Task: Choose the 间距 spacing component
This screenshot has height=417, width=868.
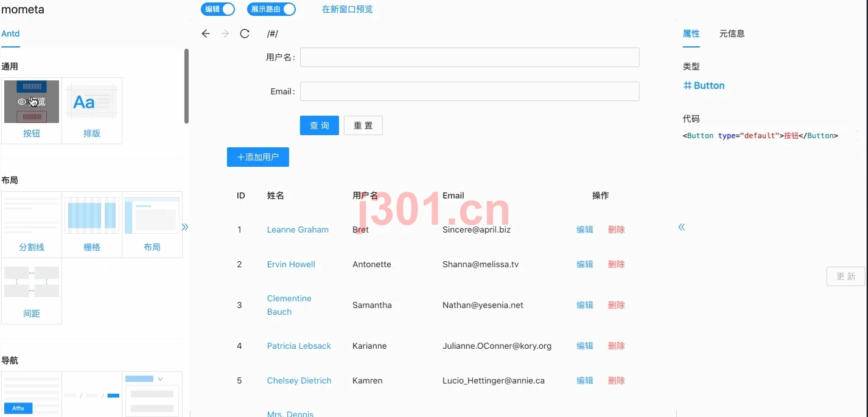Action: [32, 291]
